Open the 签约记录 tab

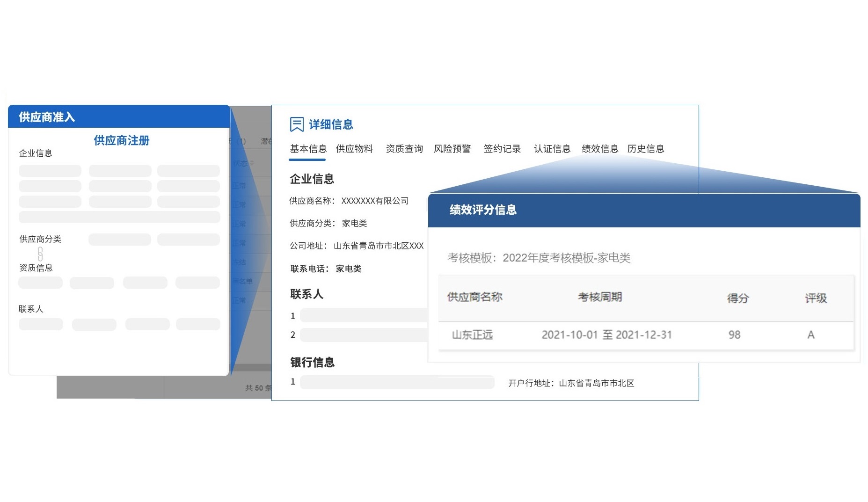502,149
